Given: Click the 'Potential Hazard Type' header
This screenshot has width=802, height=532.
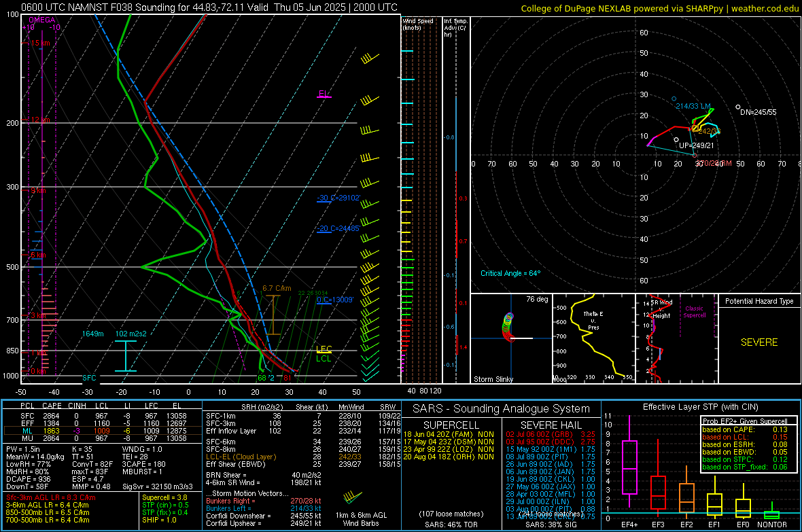Looking at the screenshot, I should tap(759, 301).
